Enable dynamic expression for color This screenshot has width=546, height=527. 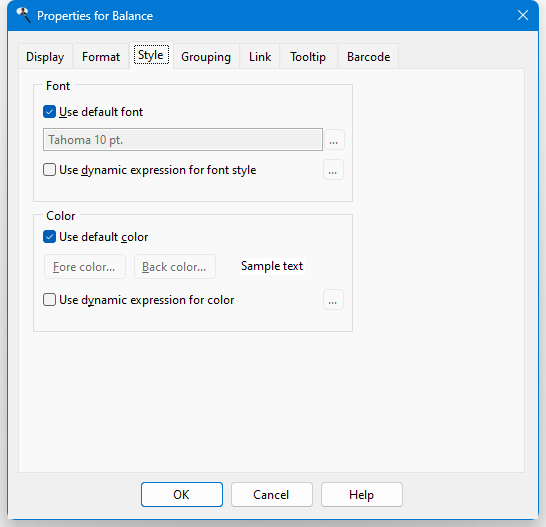[49, 300]
